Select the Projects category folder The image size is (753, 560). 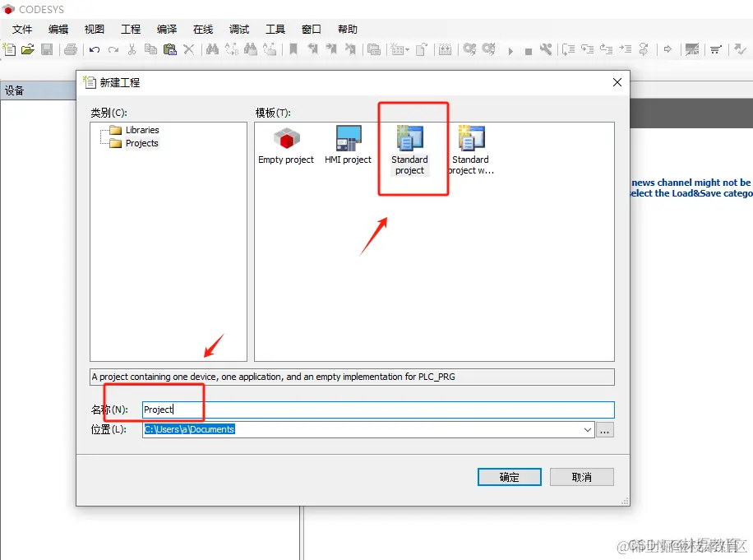134,143
